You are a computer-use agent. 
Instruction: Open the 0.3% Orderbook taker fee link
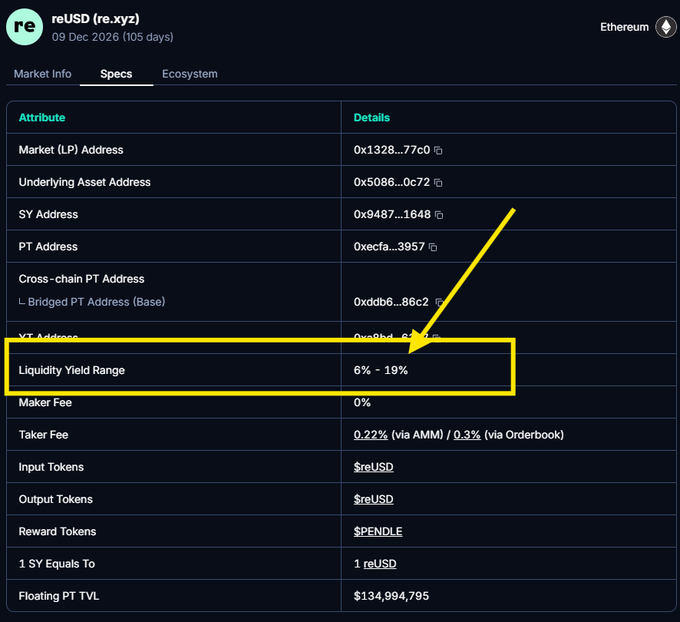tap(467, 435)
